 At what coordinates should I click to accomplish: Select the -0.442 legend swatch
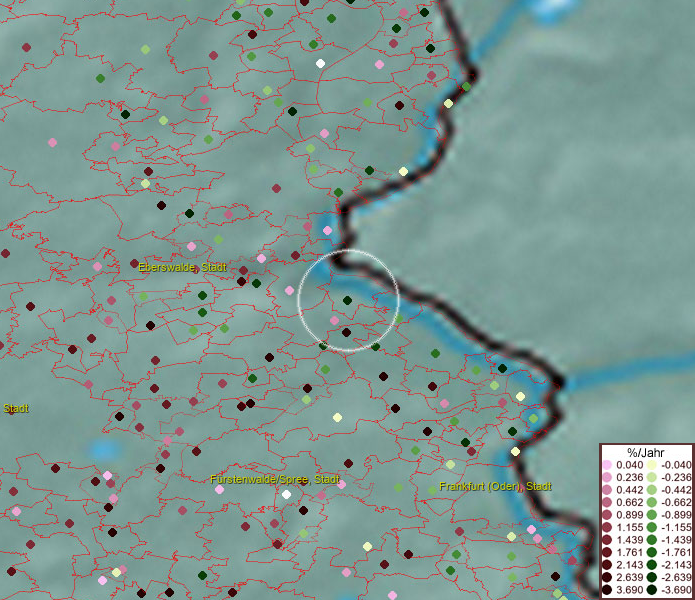tap(652, 490)
